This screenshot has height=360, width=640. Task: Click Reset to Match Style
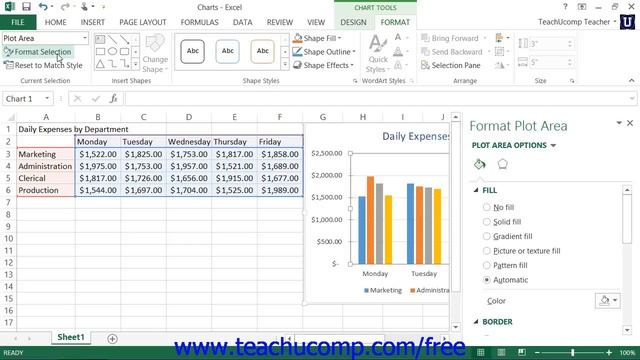[43, 65]
